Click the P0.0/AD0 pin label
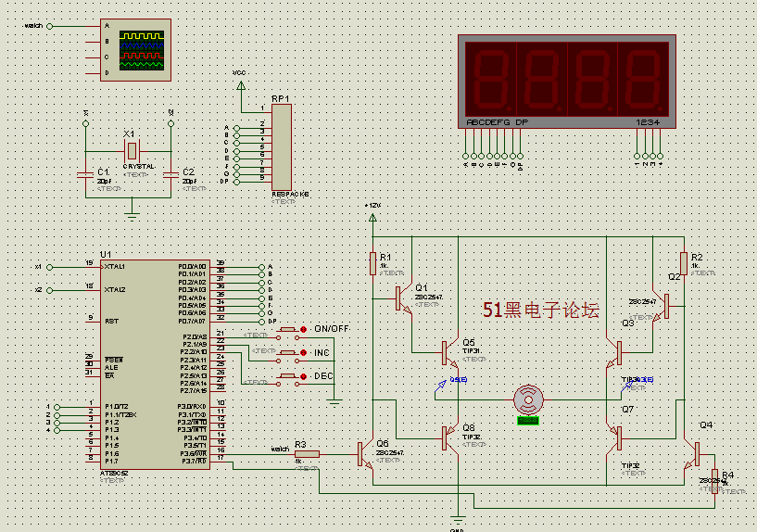Screen dimensions: 757x532 pyautogui.click(x=192, y=267)
